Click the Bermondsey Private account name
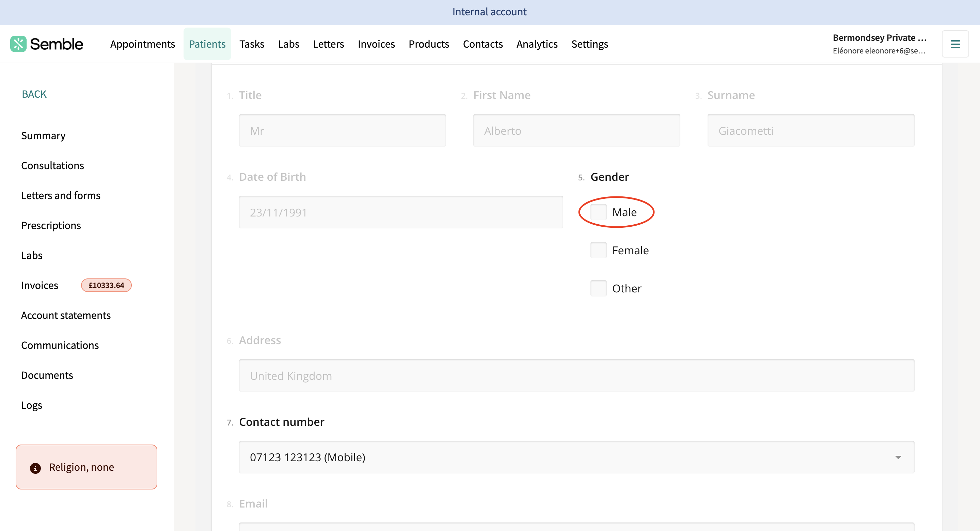The width and height of the screenshot is (980, 531). 879,38
